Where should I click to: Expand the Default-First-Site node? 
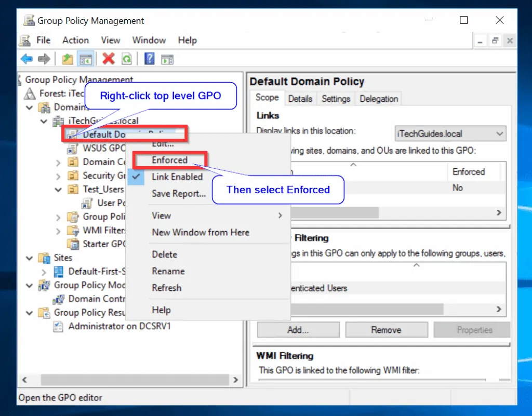click(44, 272)
